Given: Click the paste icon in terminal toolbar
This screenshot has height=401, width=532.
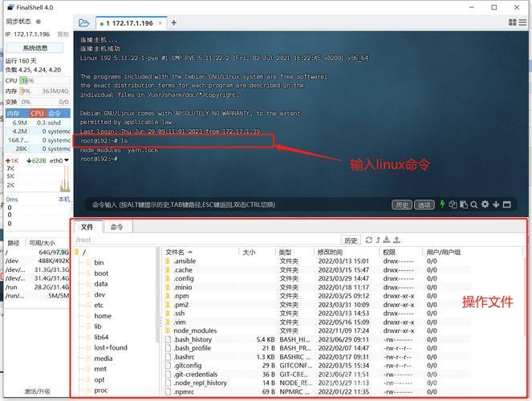Looking at the screenshot, I should (x=464, y=205).
